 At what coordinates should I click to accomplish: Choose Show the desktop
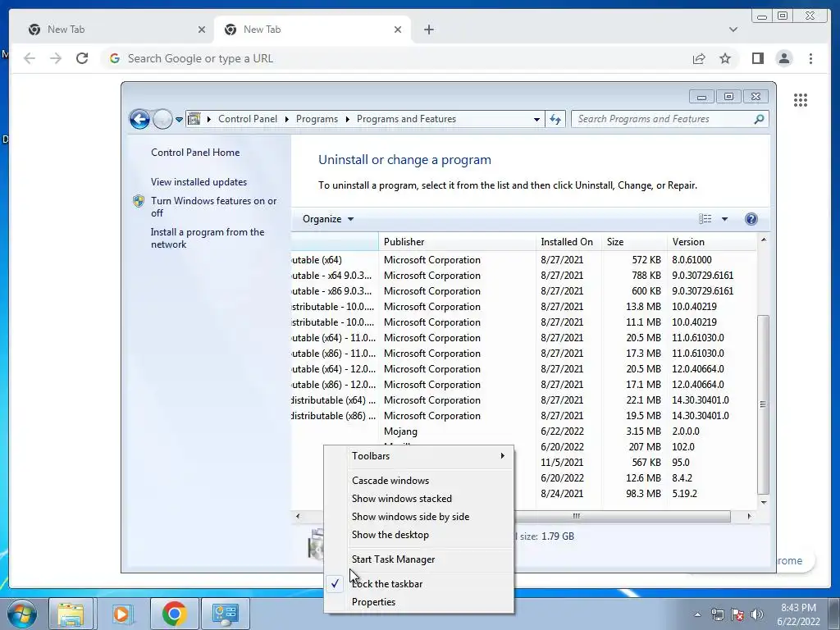pos(418,535)
